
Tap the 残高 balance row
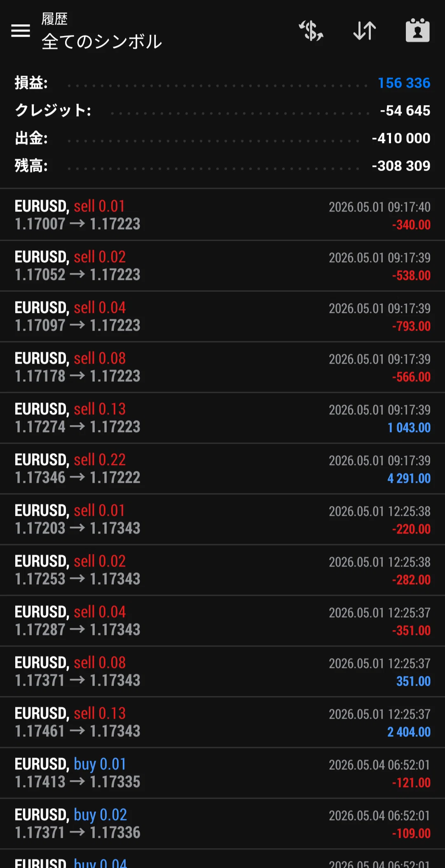click(222, 166)
